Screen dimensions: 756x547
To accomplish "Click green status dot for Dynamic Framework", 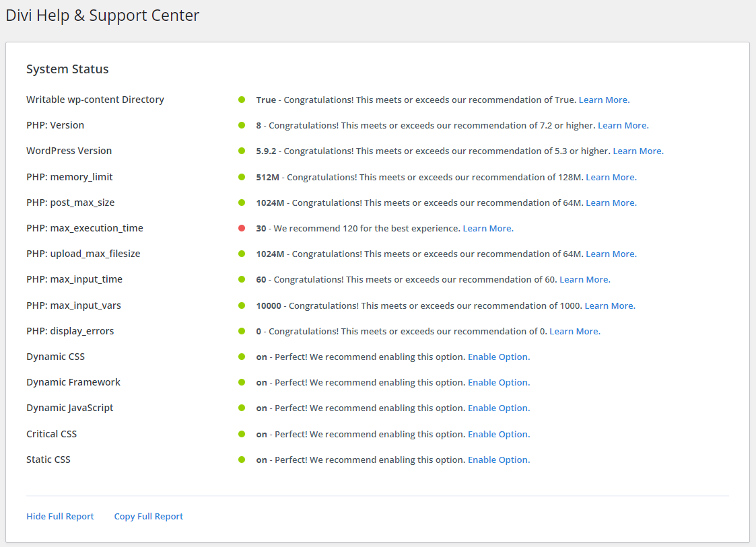I will [x=242, y=382].
